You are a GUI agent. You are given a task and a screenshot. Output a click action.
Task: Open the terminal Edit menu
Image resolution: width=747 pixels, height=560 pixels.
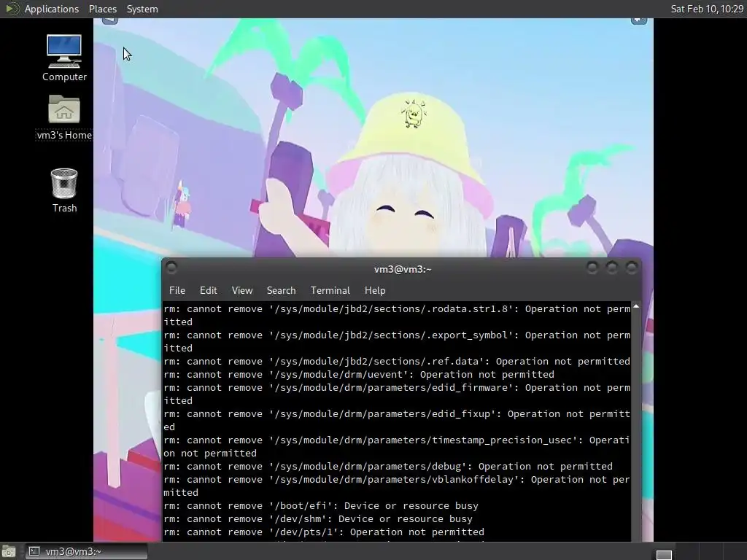208,290
